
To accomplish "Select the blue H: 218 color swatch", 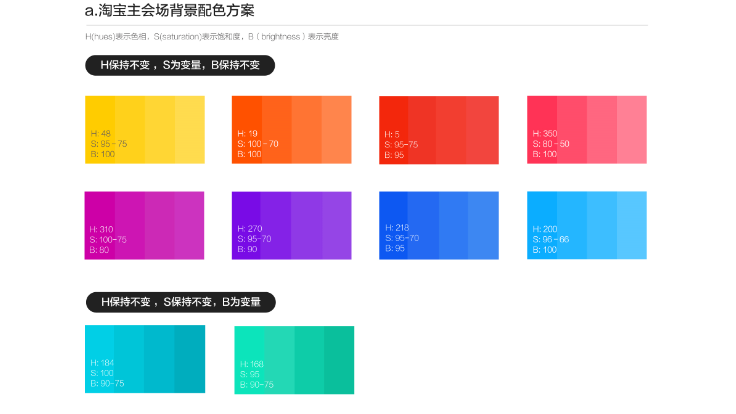I will 439,225.
